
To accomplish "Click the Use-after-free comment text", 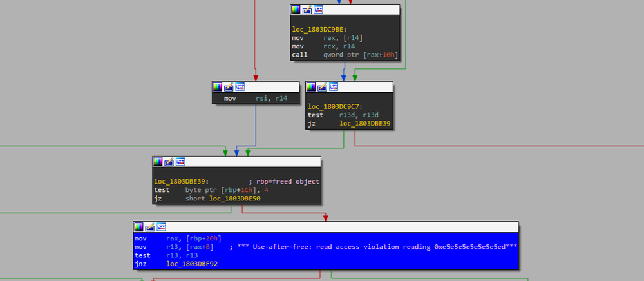I will (373, 247).
